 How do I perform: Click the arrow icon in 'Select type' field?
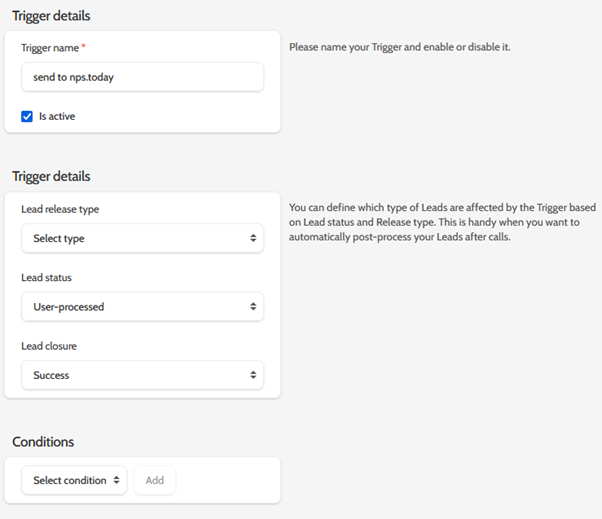253,238
